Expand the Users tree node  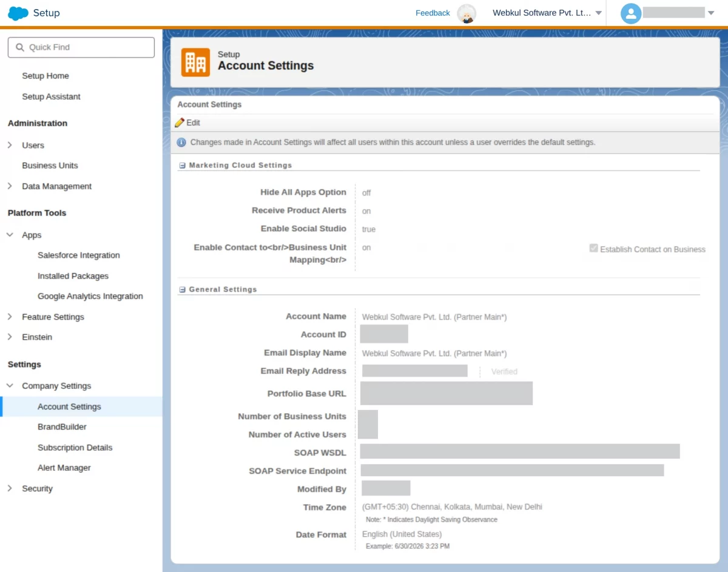click(10, 146)
